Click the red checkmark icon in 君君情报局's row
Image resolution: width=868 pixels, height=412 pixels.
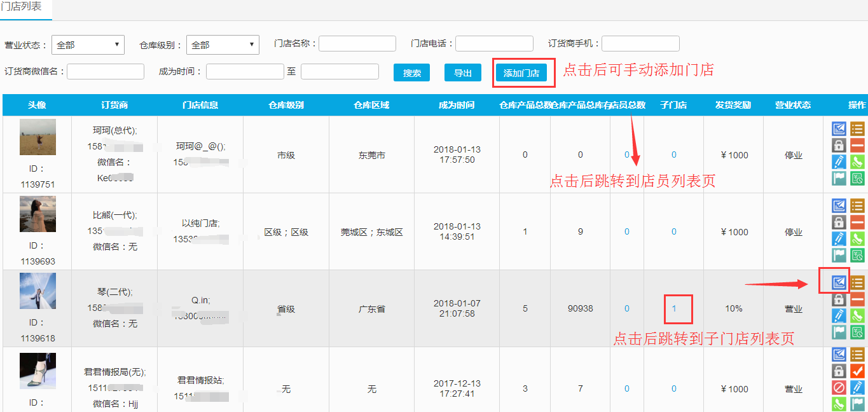tap(858, 371)
